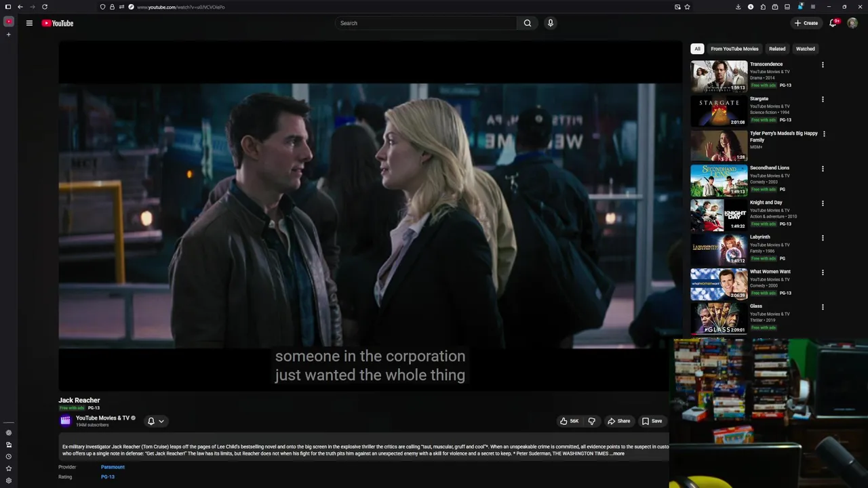Open sidebar history clock icon
Screen dimensions: 868x488
tap(9, 456)
